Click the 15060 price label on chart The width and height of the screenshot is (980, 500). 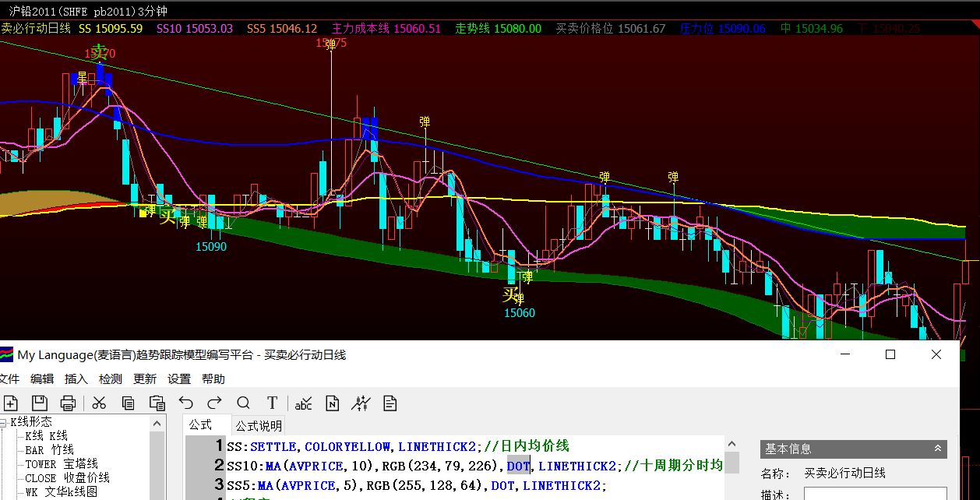coord(519,313)
